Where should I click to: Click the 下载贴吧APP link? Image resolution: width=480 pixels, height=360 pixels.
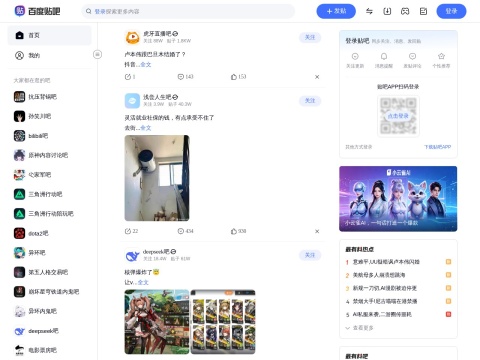(437, 147)
